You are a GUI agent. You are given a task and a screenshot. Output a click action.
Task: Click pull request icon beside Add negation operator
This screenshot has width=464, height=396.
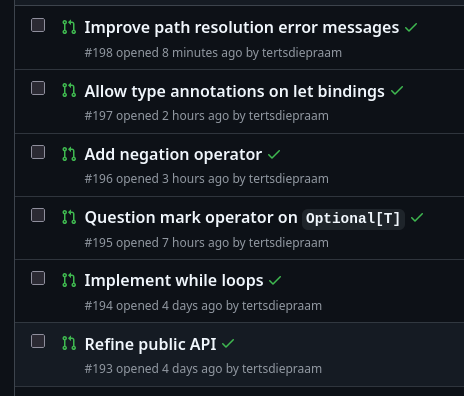69,154
